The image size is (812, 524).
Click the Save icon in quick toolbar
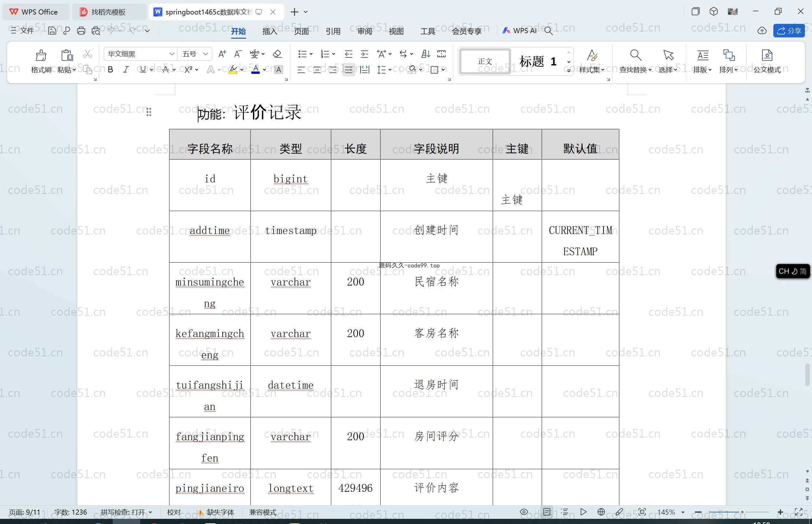tap(52, 31)
